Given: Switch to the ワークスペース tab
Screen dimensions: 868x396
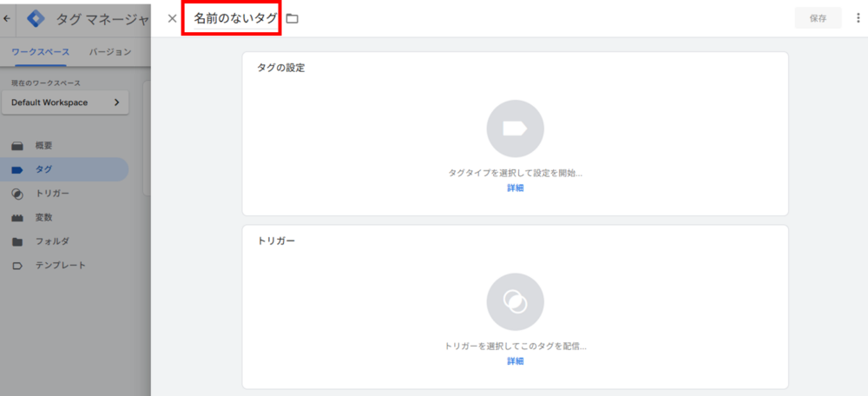Looking at the screenshot, I should pos(41,52).
